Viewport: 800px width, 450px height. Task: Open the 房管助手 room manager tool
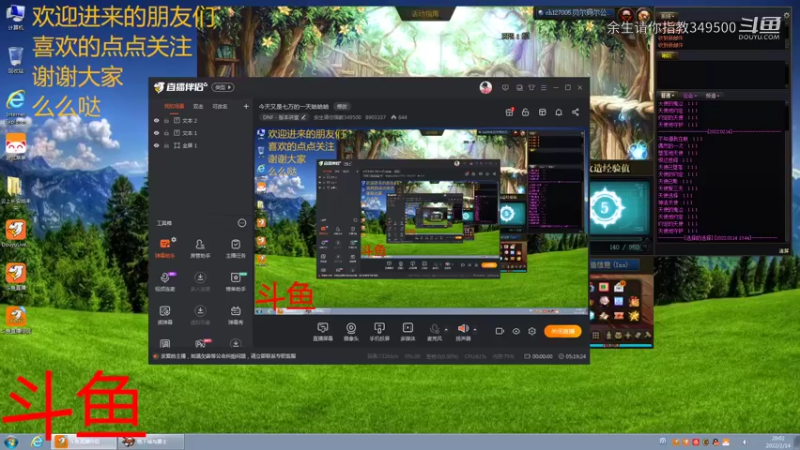(x=200, y=248)
